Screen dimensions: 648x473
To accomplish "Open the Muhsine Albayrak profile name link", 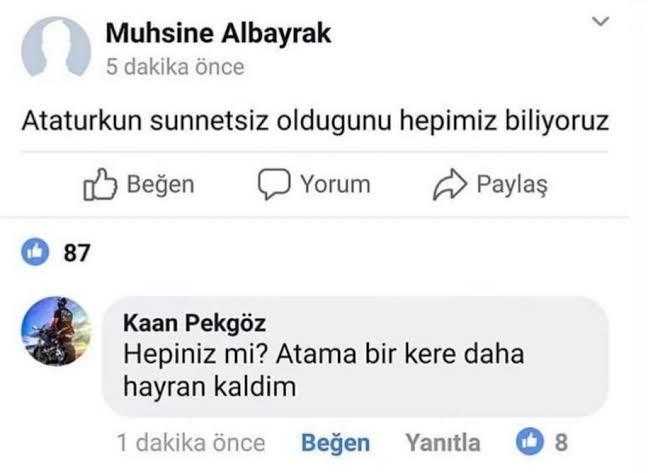I will click(218, 33).
